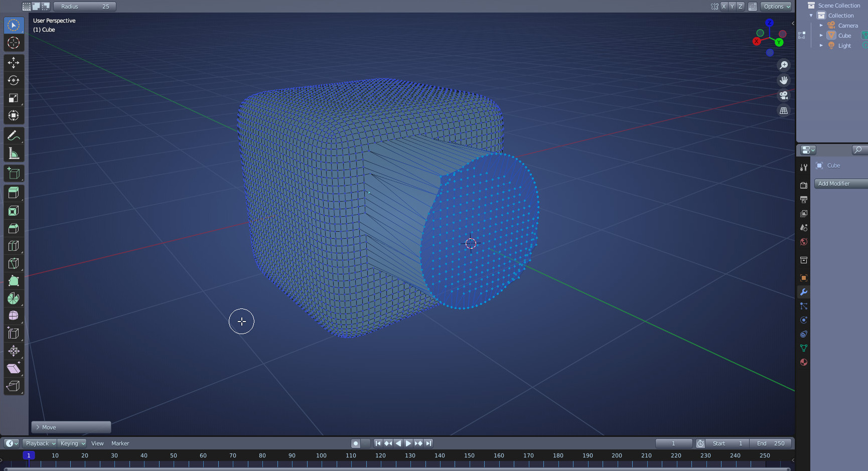This screenshot has height=471, width=868.
Task: Activate the combined Transform tool
Action: pyautogui.click(x=14, y=115)
